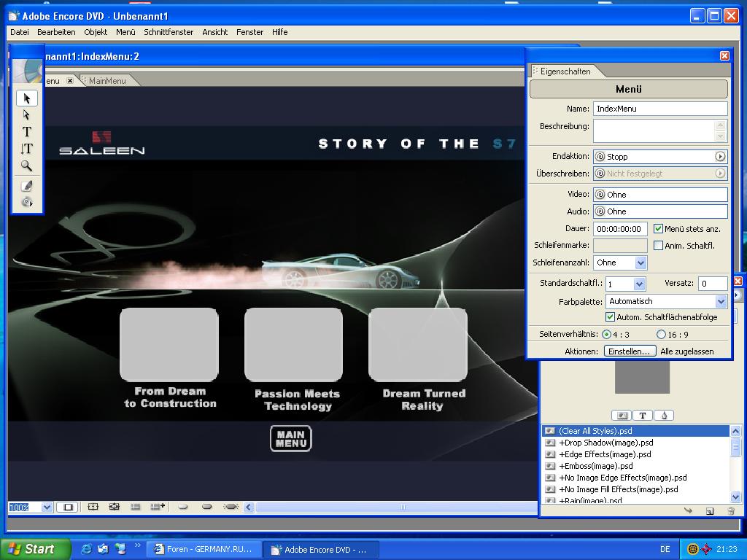Image resolution: width=747 pixels, height=560 pixels.
Task: Click the Preview disc tool icon
Action: (27, 203)
